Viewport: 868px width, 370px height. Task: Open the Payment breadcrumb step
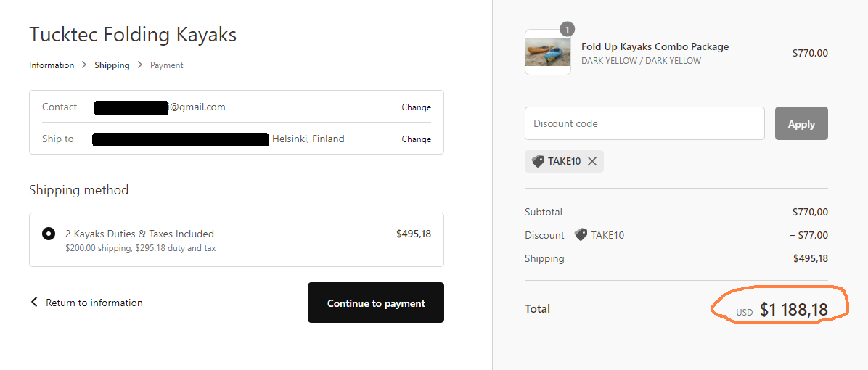[x=166, y=65]
